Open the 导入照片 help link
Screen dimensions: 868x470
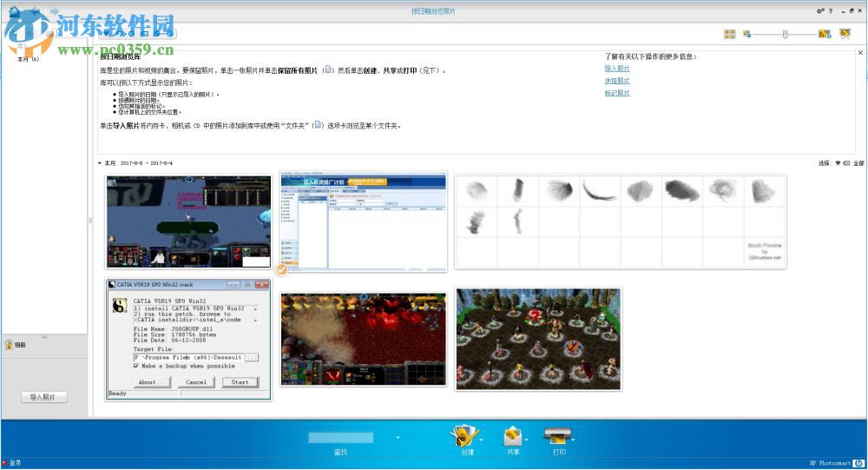616,69
